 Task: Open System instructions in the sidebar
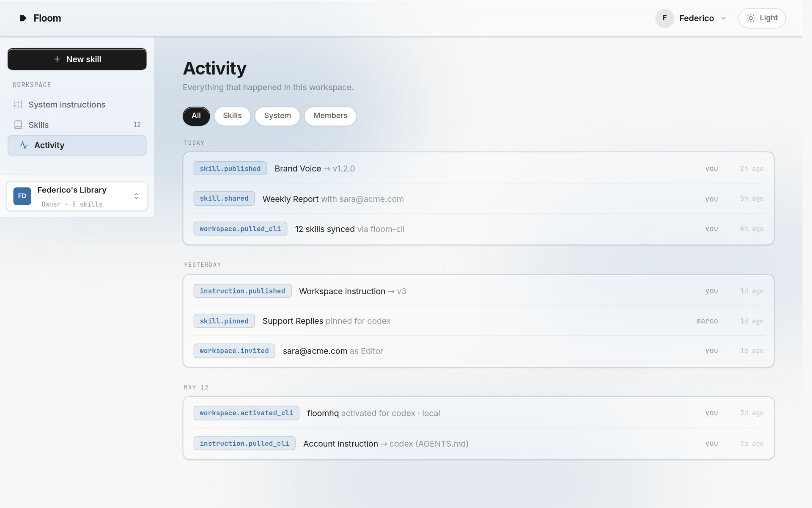click(77, 105)
